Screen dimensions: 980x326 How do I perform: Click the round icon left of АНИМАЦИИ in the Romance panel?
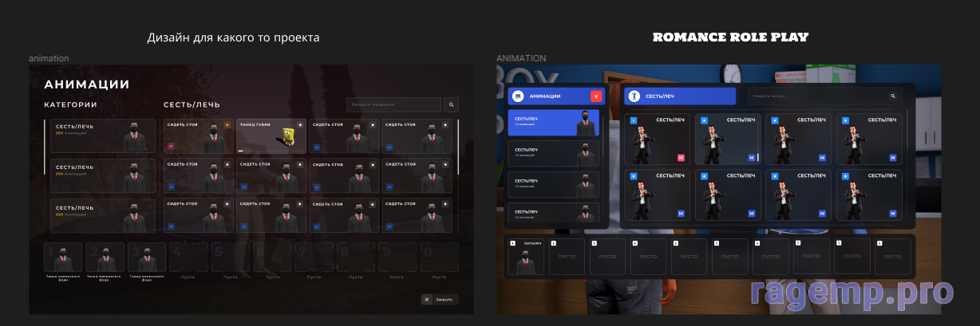(518, 96)
